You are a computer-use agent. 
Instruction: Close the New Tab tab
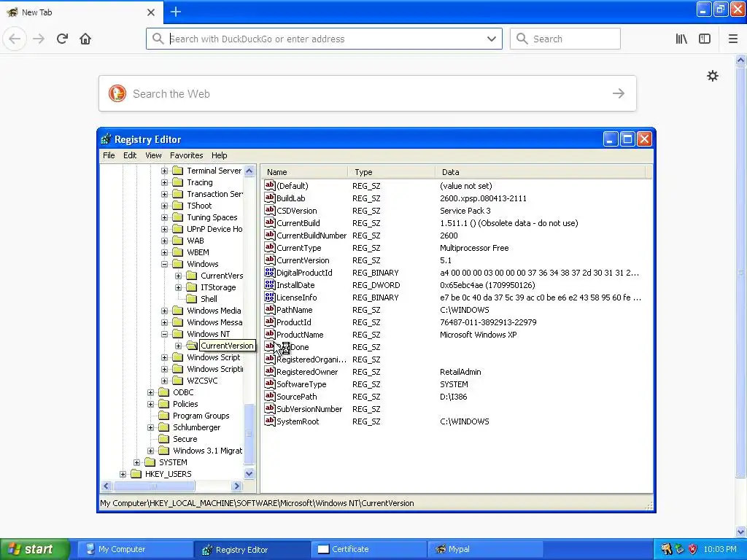click(150, 12)
